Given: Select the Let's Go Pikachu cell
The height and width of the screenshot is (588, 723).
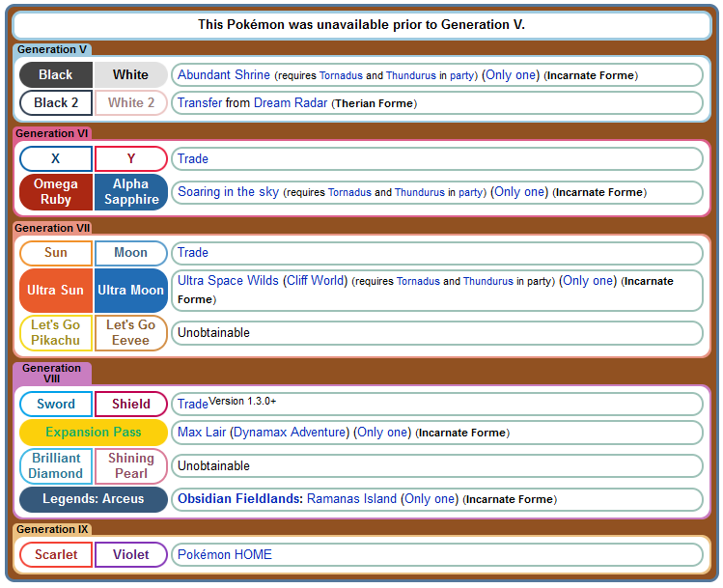Looking at the screenshot, I should click(56, 333).
